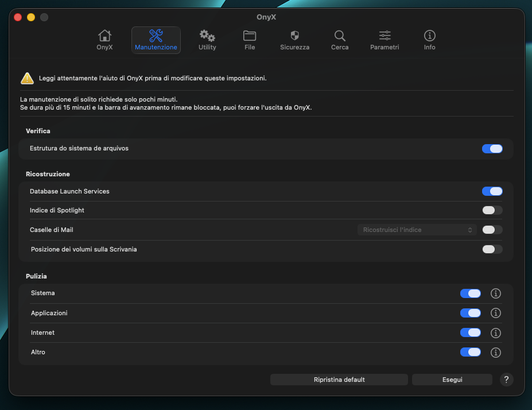Open help with the question mark button
532x410 pixels.
pyautogui.click(x=506, y=380)
